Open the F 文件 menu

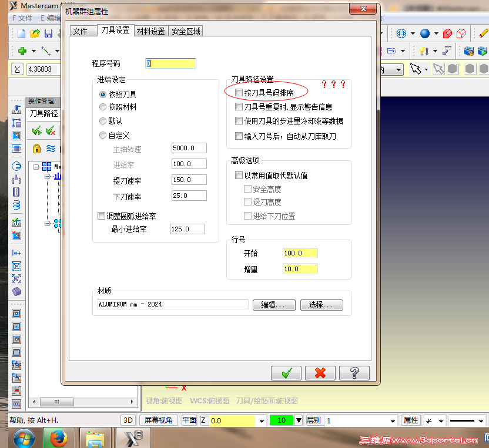click(22, 18)
